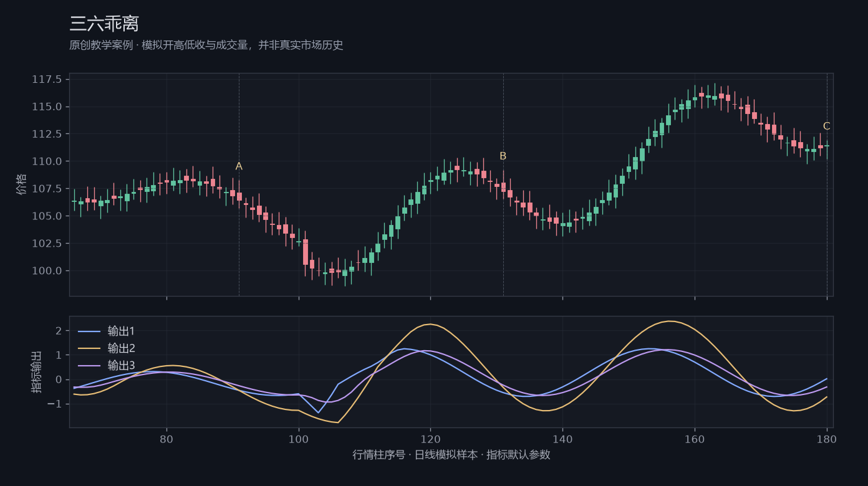The width and height of the screenshot is (868, 486).
Task: Click the chart title 三六乖离
Action: (x=104, y=24)
